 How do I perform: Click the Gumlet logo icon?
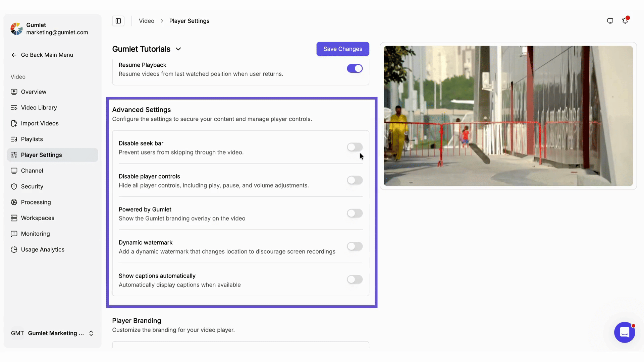click(16, 29)
